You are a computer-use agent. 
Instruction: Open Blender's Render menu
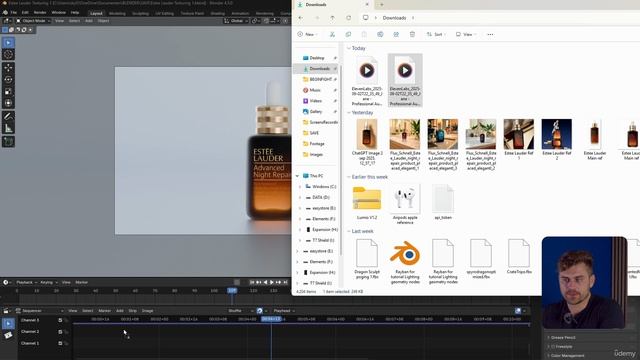coord(40,13)
